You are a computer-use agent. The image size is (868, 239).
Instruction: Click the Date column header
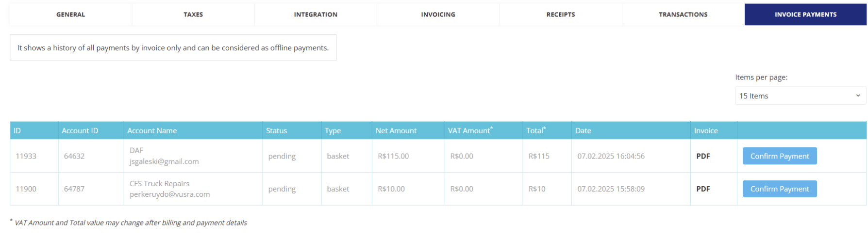click(x=583, y=131)
